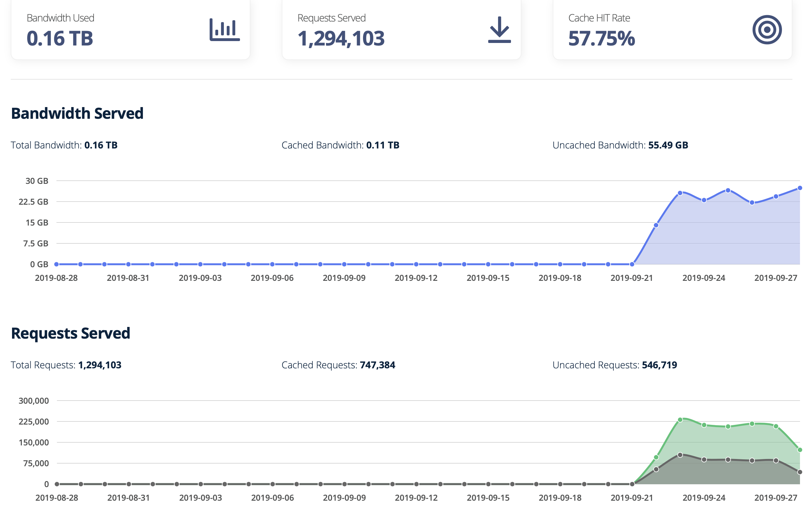Click the requests download arrow icon
This screenshot has width=812, height=525.
(499, 30)
